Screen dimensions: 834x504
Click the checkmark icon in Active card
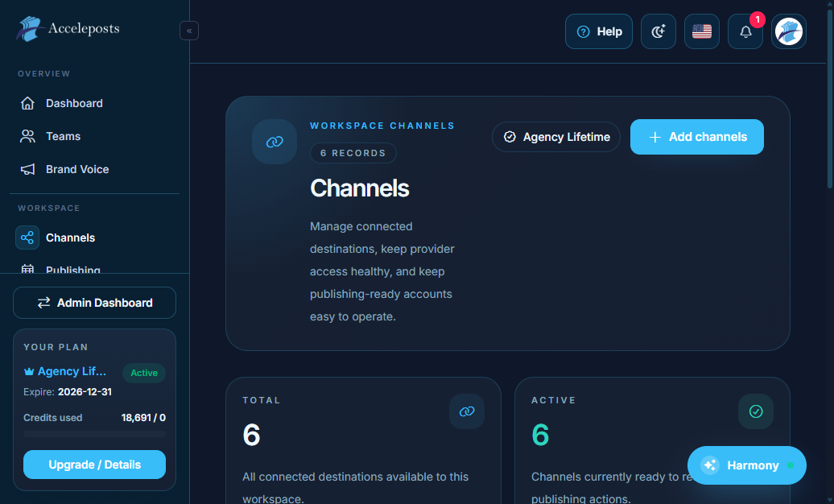click(x=756, y=411)
